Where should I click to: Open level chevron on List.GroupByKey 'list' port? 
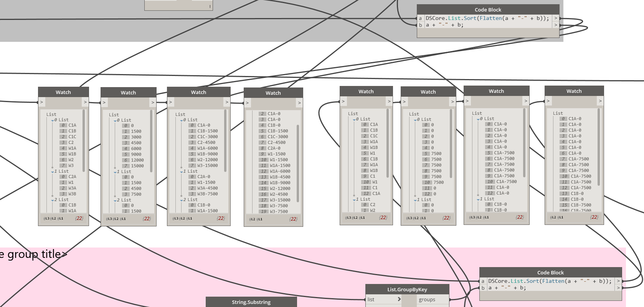pos(399,299)
